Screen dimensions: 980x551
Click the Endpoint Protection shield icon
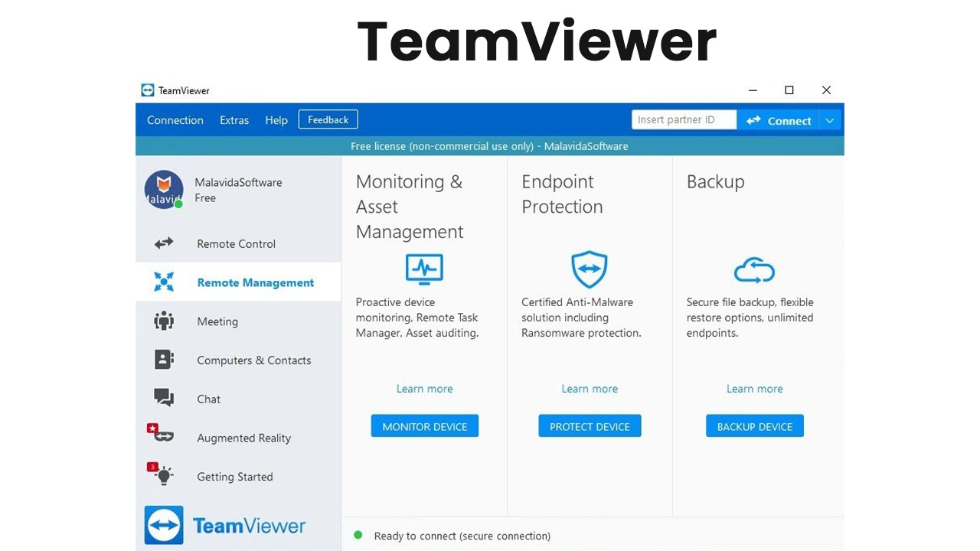[x=590, y=269]
